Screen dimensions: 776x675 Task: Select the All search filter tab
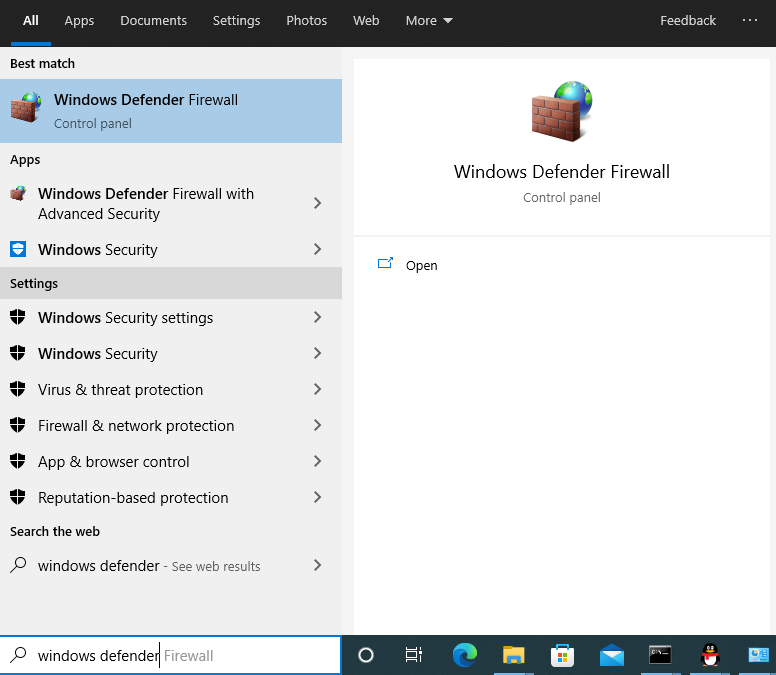click(x=31, y=20)
